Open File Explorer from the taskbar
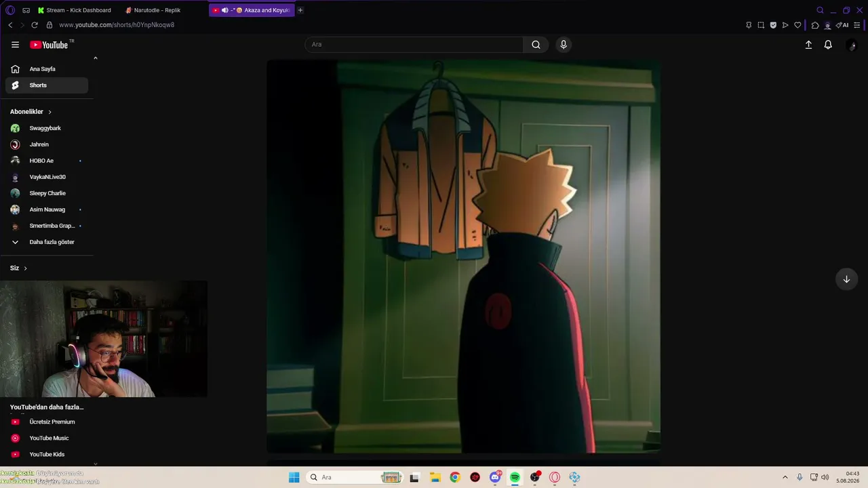The width and height of the screenshot is (868, 488). point(435,477)
